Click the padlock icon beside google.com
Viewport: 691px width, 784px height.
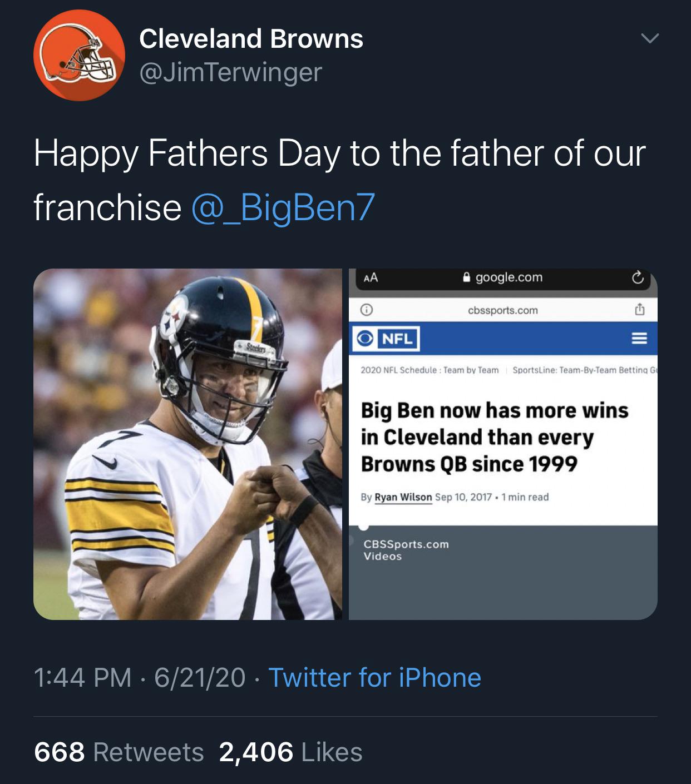click(468, 278)
